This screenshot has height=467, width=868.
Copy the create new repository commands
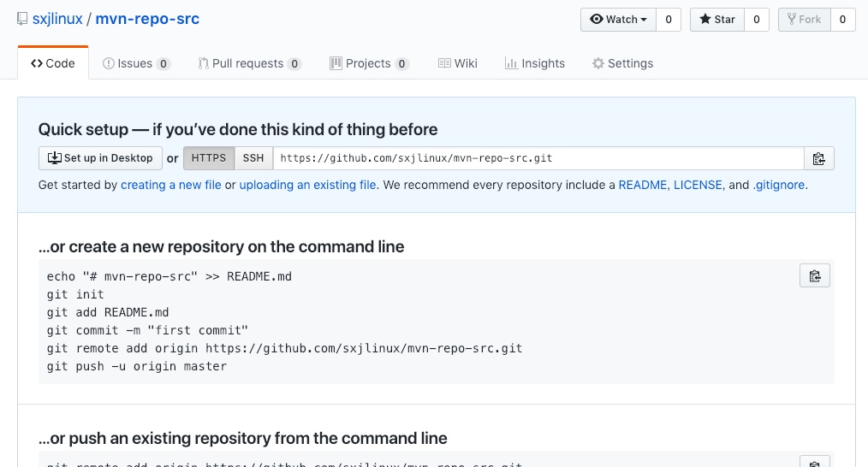pyautogui.click(x=815, y=275)
